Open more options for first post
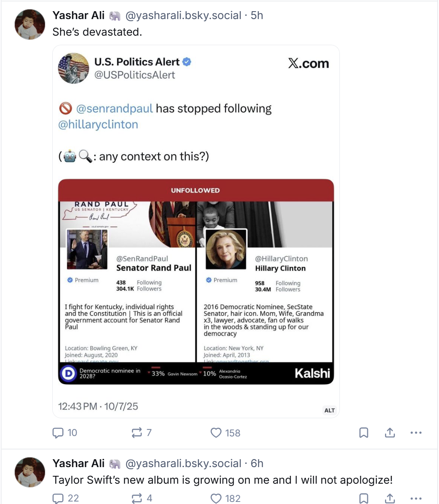This screenshot has height=504, width=439. (415, 433)
